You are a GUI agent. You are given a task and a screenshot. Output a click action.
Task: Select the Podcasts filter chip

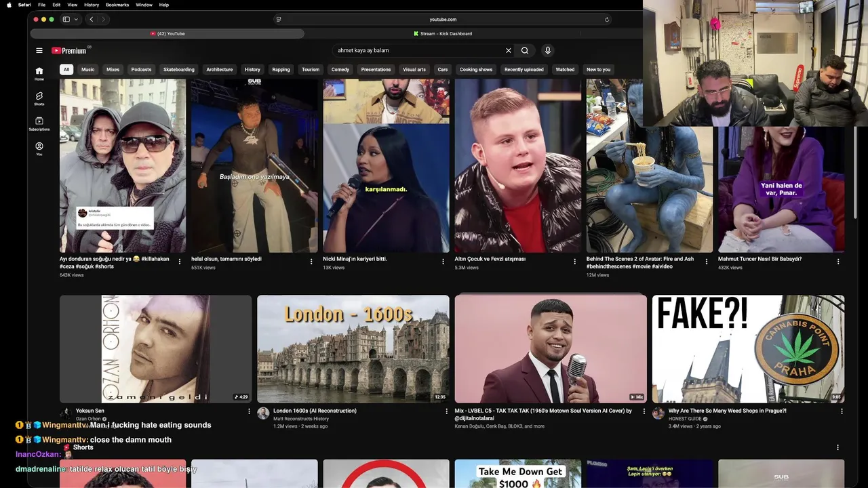[x=141, y=69]
